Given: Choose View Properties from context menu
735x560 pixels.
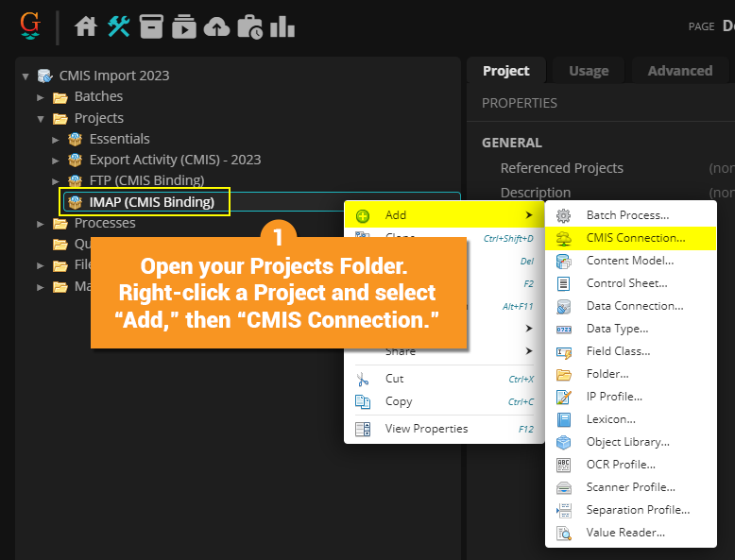Looking at the screenshot, I should pyautogui.click(x=444, y=429).
